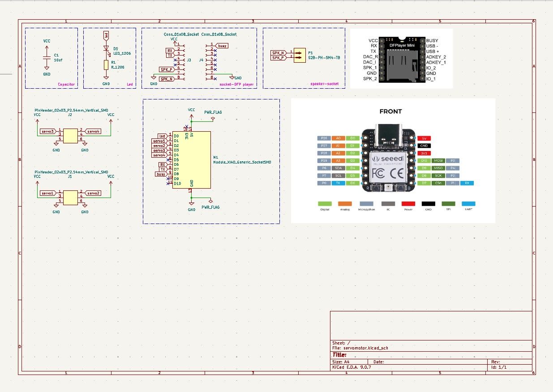Screen dimensions: 553x392
Task: Click the lower PWR_FLAG symbol near GND
Action: [211, 200]
